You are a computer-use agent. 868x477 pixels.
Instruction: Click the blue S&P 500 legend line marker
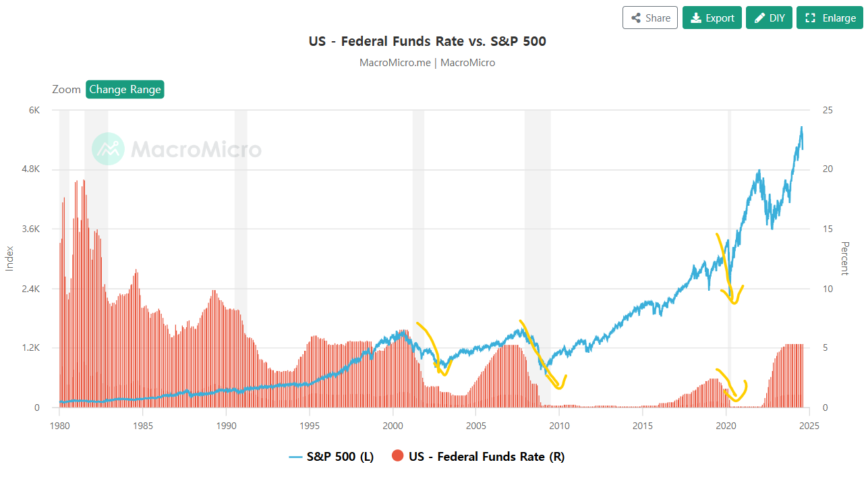[295, 457]
